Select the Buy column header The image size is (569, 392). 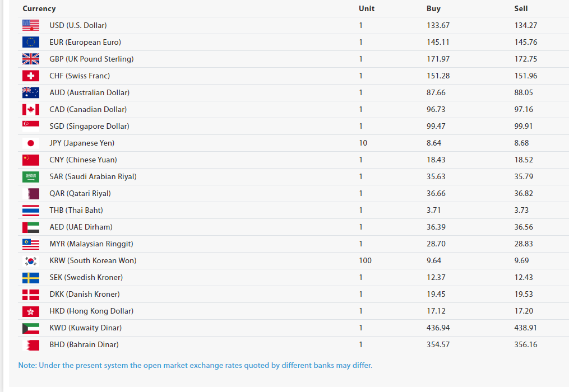point(433,8)
